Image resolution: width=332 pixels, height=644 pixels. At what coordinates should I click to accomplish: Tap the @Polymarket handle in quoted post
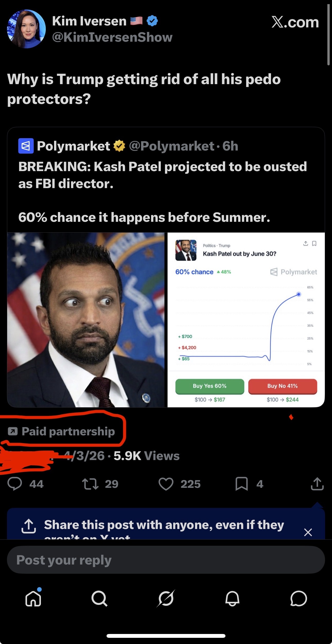pyautogui.click(x=172, y=146)
